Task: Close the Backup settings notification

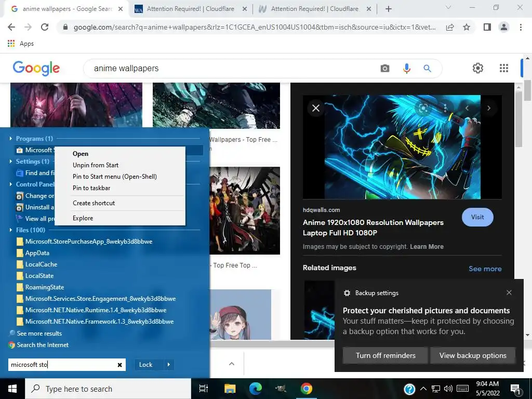Action: pos(509,292)
